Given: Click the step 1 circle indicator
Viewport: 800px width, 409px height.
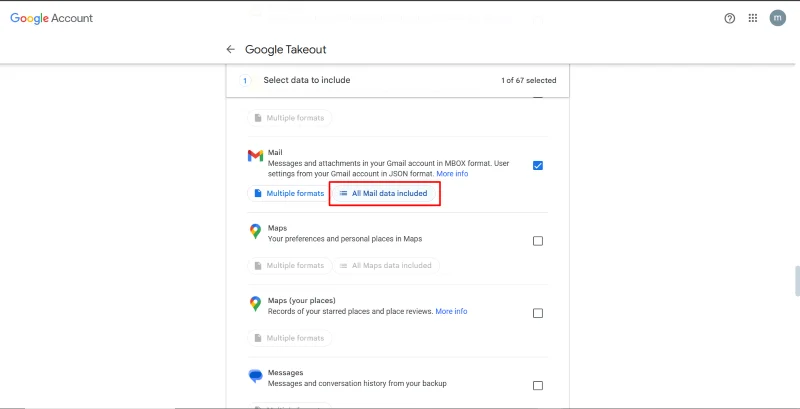Looking at the screenshot, I should 245,81.
